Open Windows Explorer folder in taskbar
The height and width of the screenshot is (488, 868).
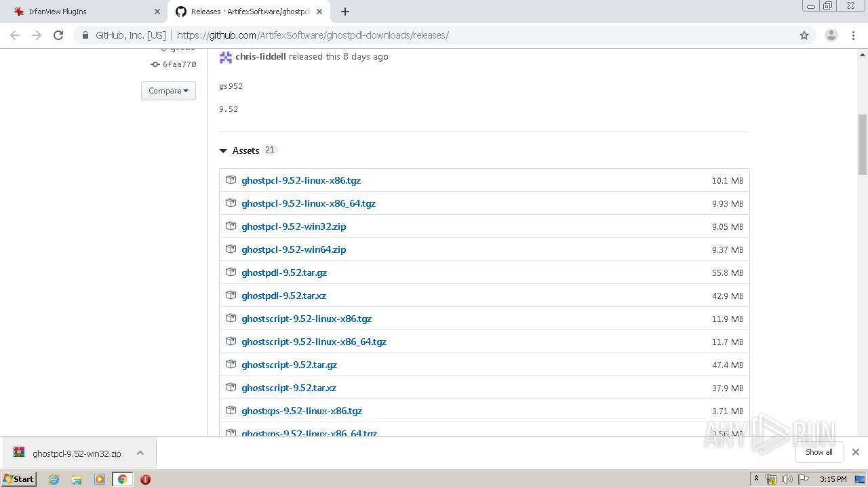pos(77,479)
